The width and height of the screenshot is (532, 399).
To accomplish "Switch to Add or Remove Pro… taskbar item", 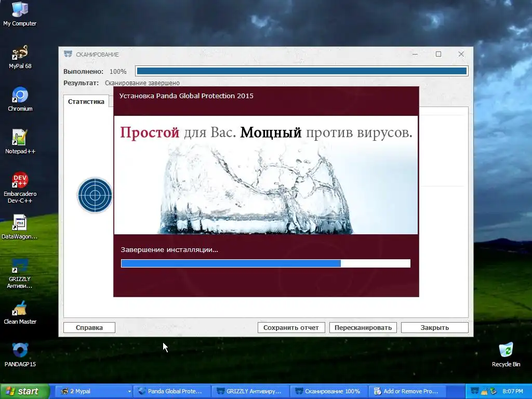I will (x=407, y=391).
